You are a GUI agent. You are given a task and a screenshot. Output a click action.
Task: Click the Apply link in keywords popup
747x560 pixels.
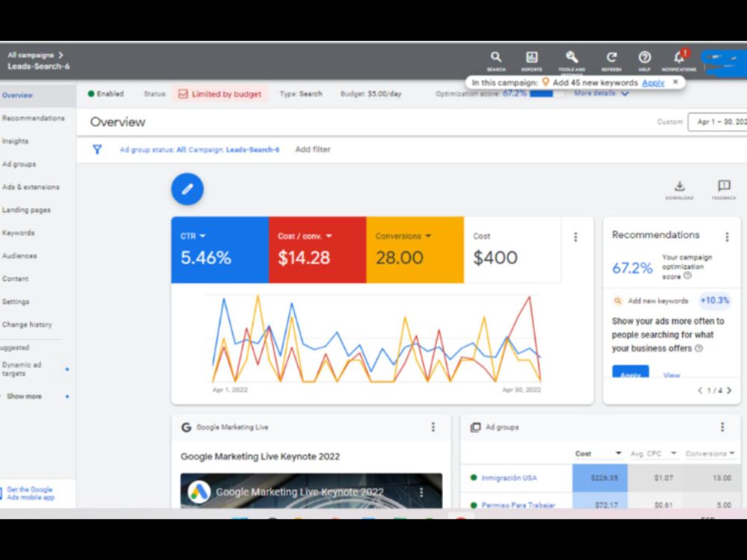click(653, 82)
